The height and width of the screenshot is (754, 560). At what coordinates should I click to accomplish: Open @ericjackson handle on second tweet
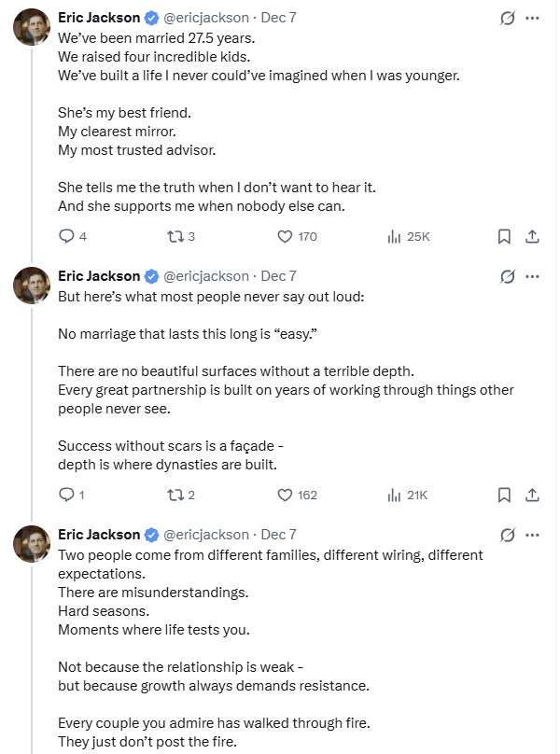point(206,276)
